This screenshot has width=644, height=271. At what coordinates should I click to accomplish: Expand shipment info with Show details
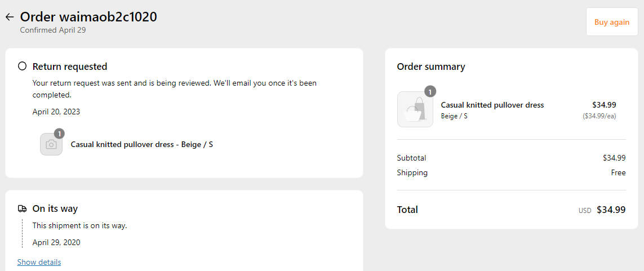tap(39, 262)
